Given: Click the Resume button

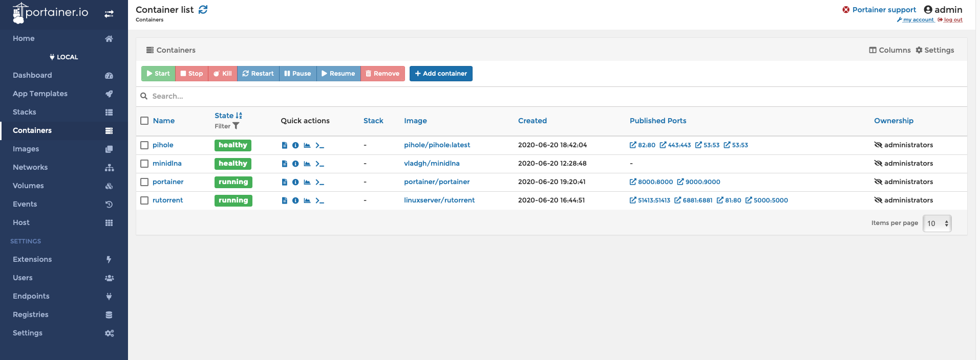Looking at the screenshot, I should 338,74.
